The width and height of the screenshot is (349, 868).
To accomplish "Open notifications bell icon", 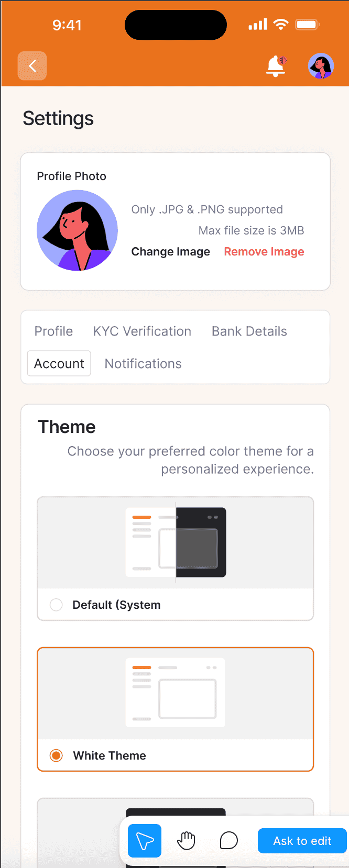I will tap(276, 66).
